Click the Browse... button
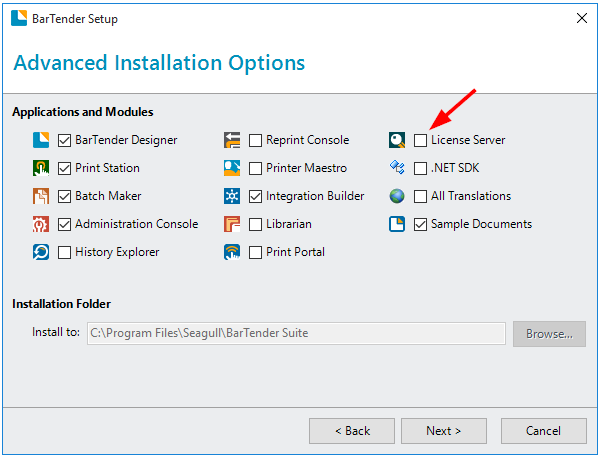This screenshot has width=601, height=458. (x=549, y=334)
